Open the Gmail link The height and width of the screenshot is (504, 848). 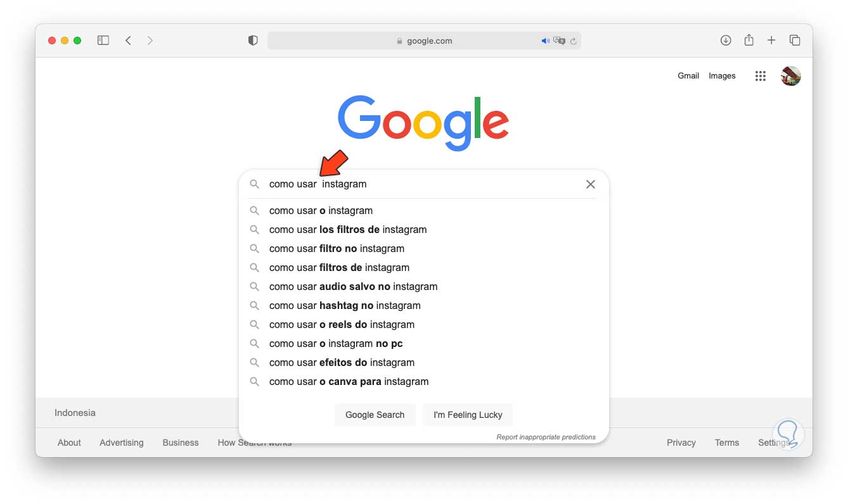tap(688, 76)
